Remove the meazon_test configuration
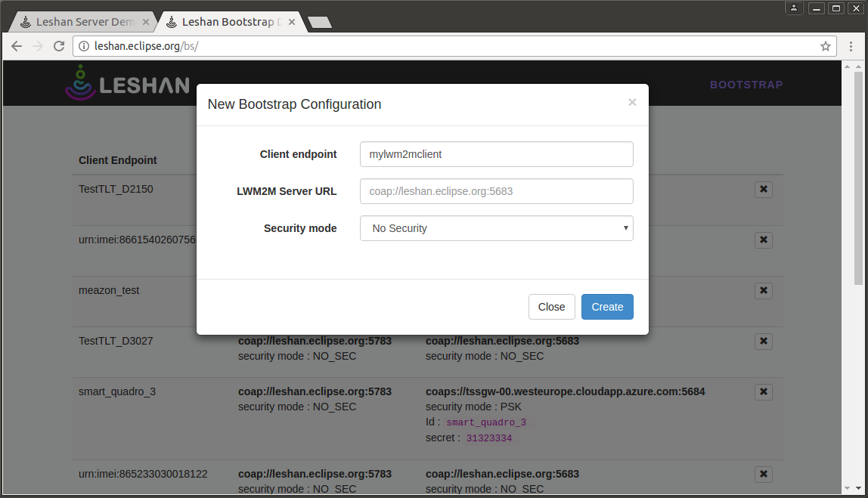This screenshot has height=498, width=868. click(x=764, y=290)
